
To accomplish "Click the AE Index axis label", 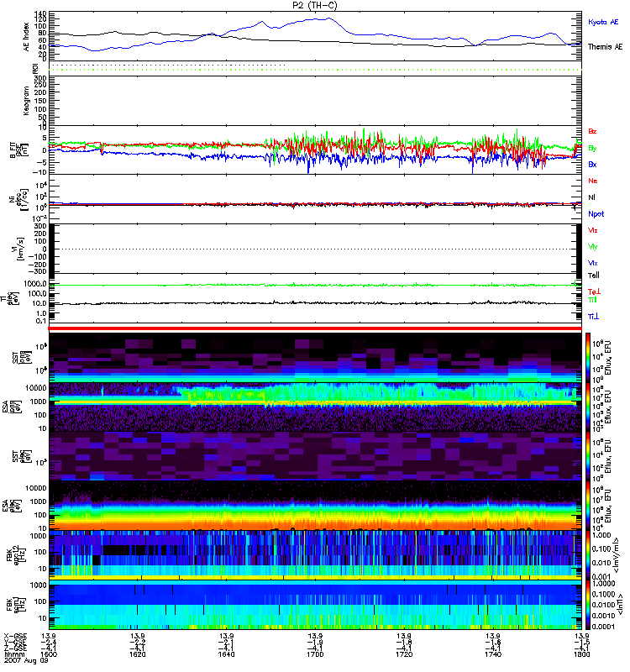I will click(27, 37).
